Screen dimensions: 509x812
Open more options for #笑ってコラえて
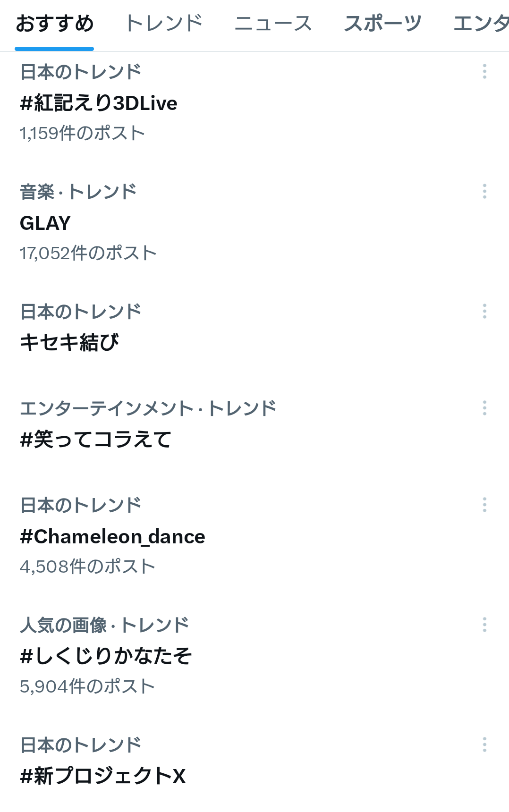click(484, 408)
